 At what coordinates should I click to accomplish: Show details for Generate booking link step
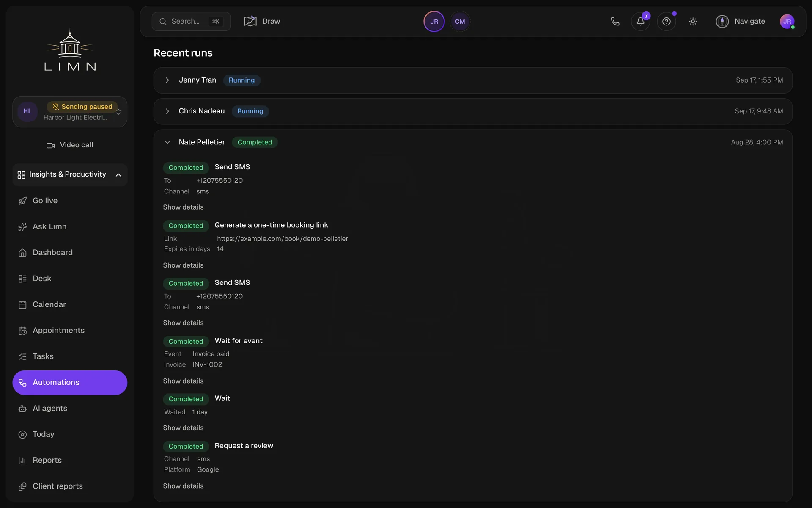(x=183, y=265)
